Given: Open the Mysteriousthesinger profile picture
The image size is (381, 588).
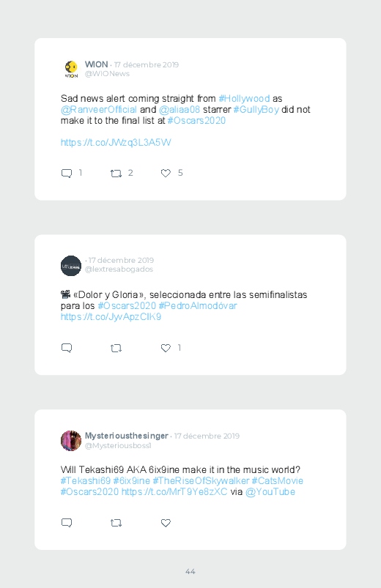Looking at the screenshot, I should tap(71, 441).
